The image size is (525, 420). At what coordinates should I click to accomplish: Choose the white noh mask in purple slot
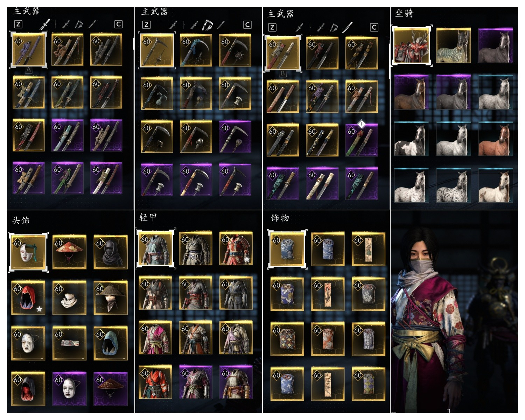pyautogui.click(x=69, y=388)
